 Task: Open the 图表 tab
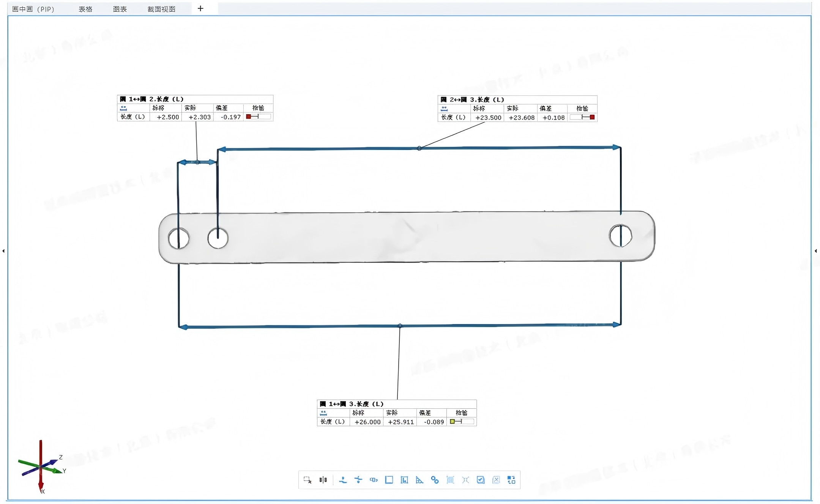120,9
